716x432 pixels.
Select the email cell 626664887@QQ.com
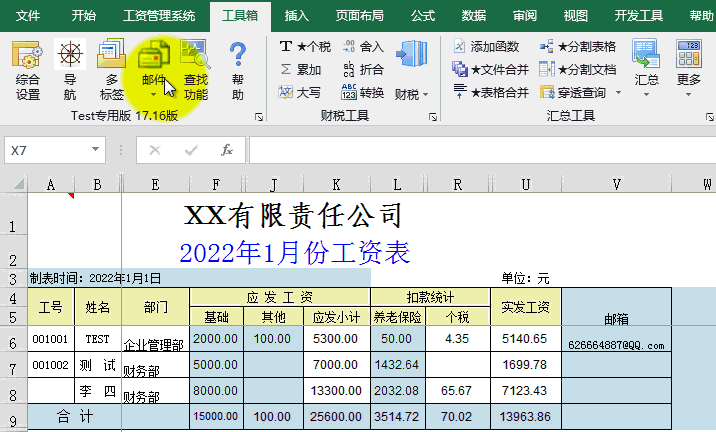pyautogui.click(x=616, y=345)
